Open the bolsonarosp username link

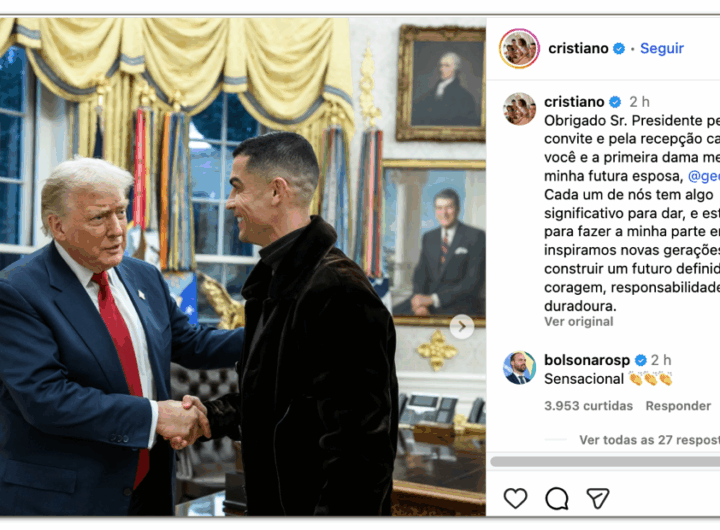click(587, 360)
